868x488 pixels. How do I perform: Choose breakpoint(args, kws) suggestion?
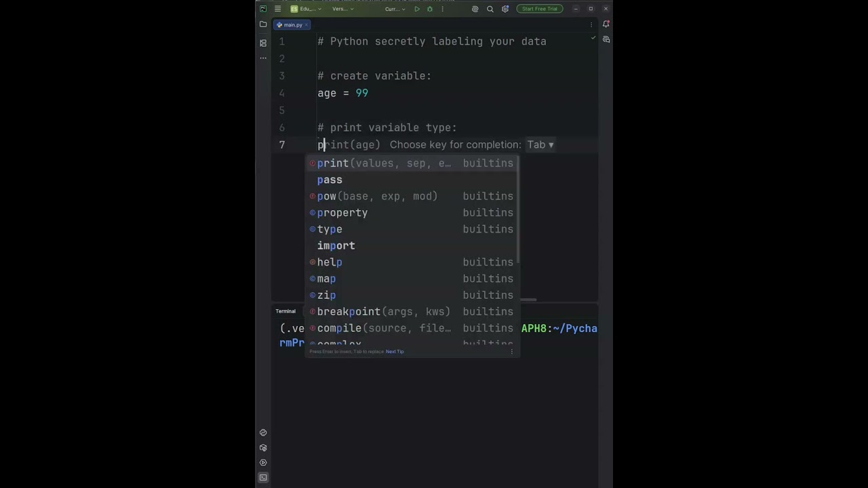412,312
